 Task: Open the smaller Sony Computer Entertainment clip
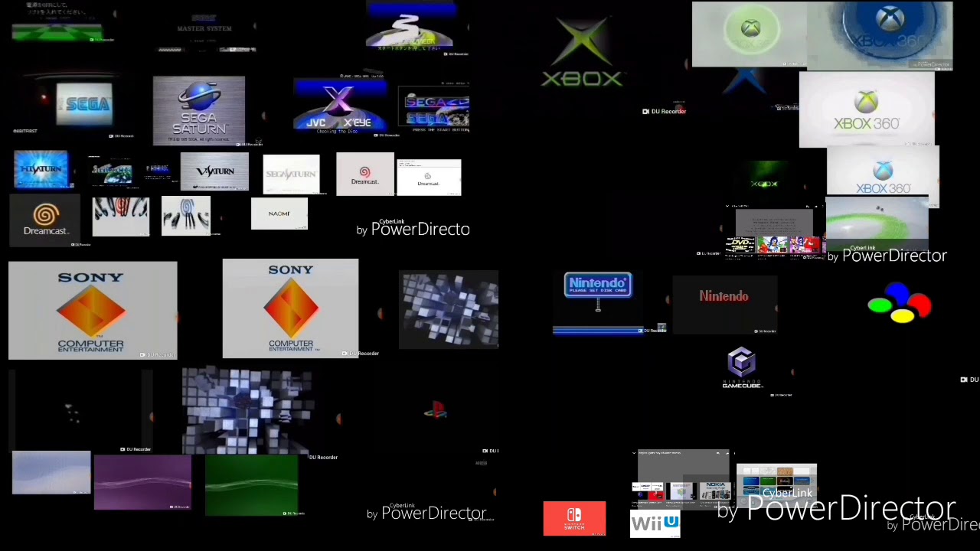coord(290,308)
